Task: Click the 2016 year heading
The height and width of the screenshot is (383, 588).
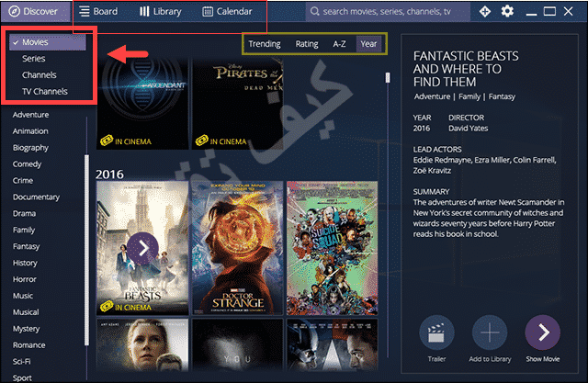Action: click(x=109, y=175)
